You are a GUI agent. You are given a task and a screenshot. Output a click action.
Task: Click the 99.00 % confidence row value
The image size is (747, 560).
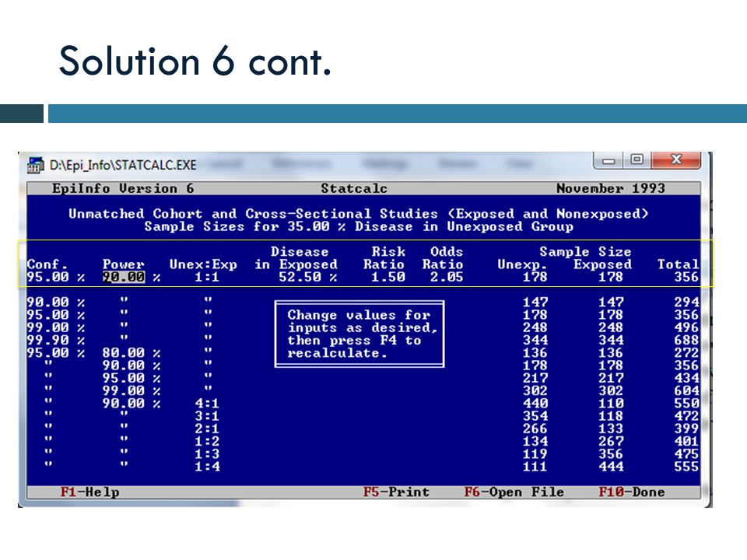tap(56, 327)
